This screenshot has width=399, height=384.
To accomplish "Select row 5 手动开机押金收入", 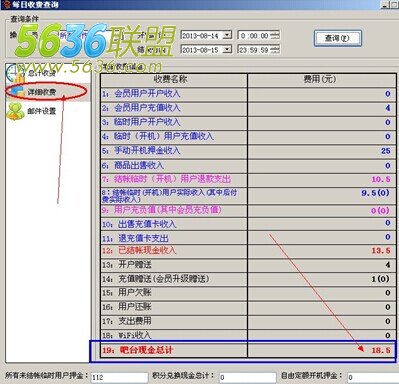I will tap(248, 151).
